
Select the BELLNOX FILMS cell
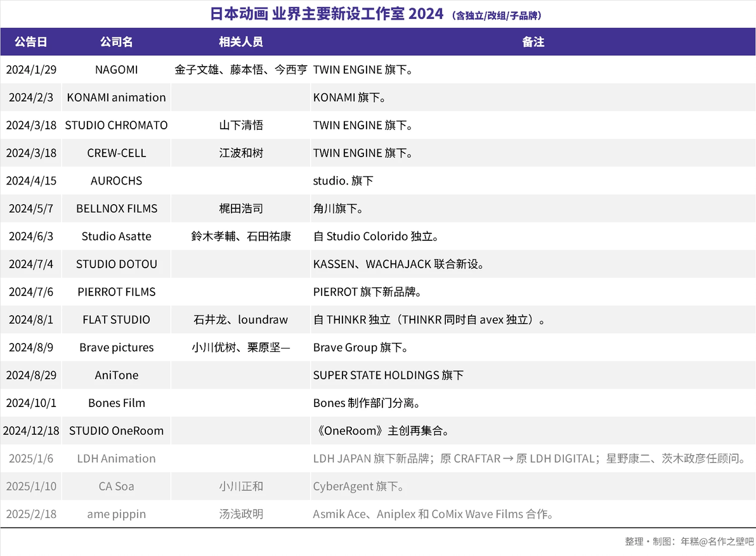coord(116,209)
